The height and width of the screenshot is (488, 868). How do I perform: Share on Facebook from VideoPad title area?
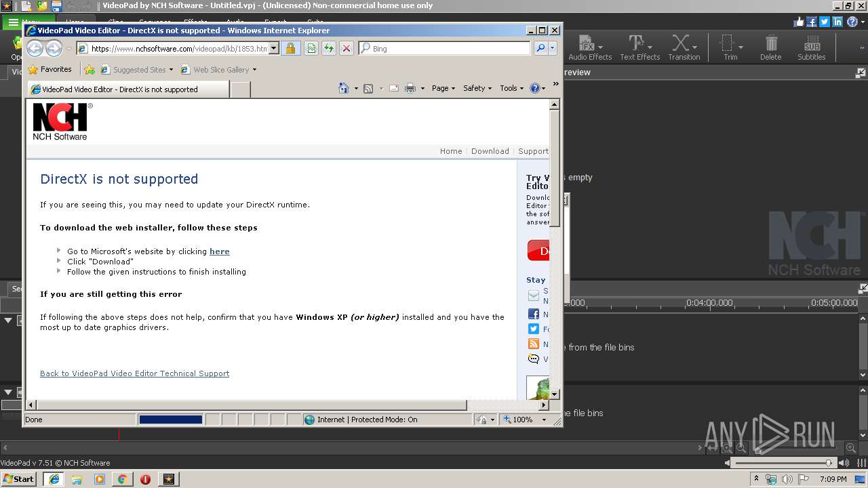(811, 22)
